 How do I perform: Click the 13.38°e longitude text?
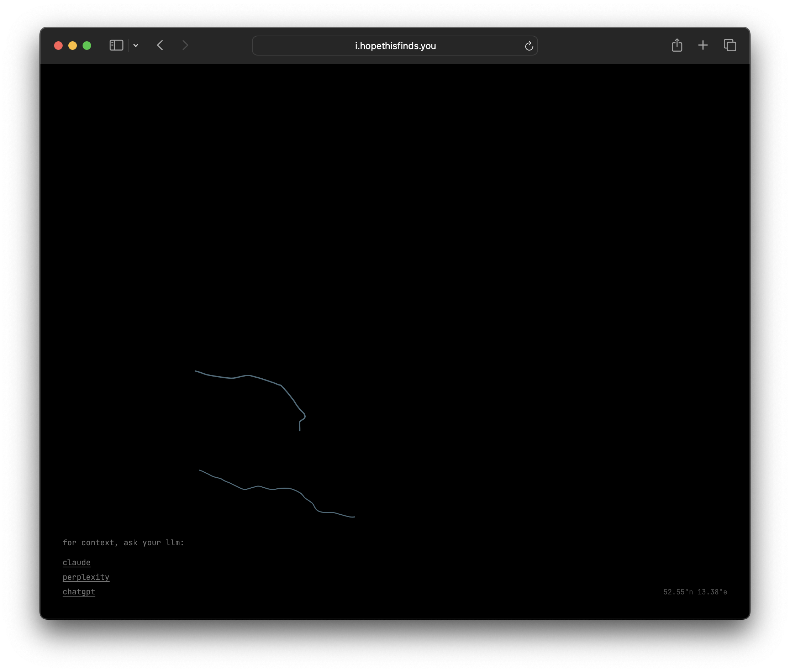coord(712,592)
